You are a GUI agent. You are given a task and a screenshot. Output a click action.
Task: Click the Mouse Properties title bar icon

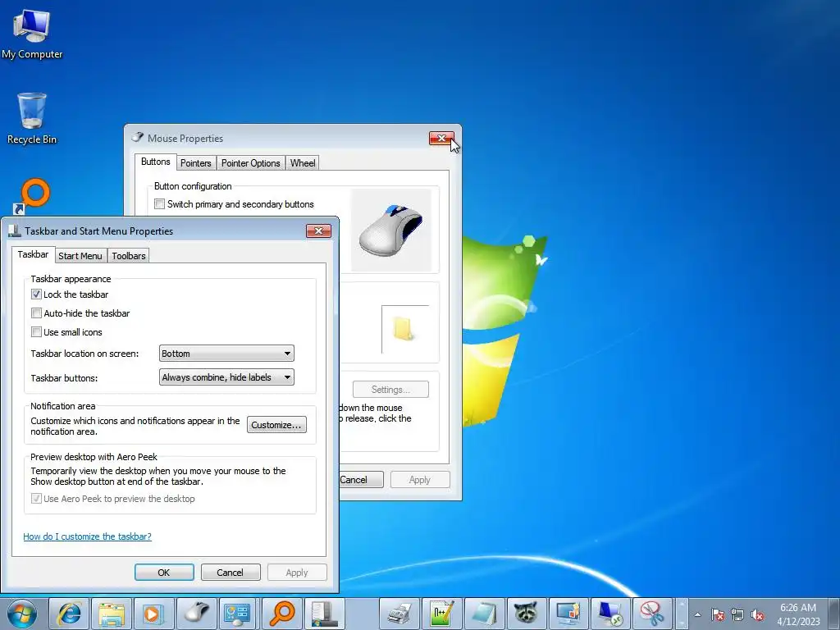click(x=138, y=138)
